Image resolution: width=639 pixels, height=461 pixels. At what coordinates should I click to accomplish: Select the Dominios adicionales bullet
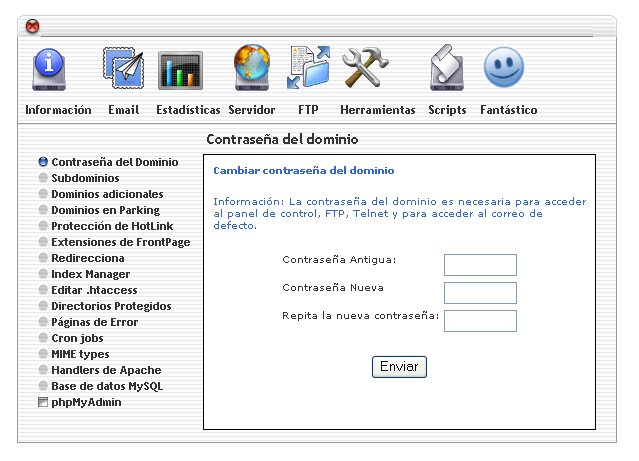43,193
